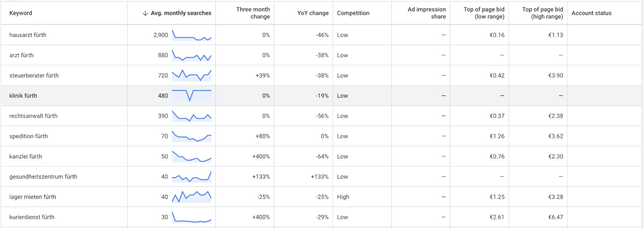644x229 pixels.
Task: Sort by Three month change column
Action: 253,13
